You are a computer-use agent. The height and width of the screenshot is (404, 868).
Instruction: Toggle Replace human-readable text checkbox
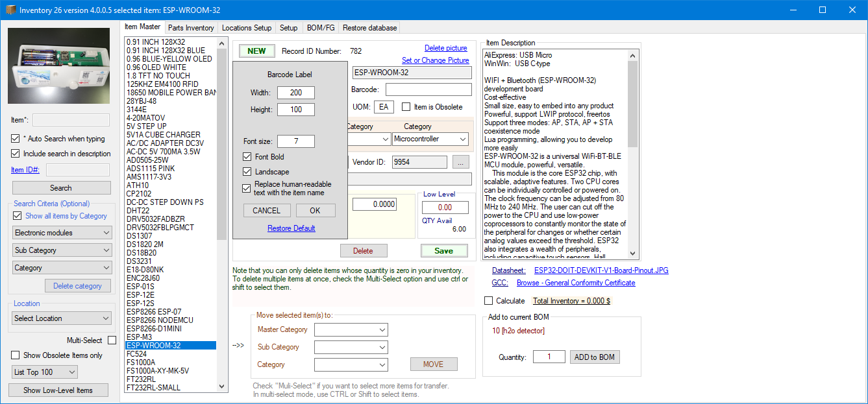pos(247,188)
